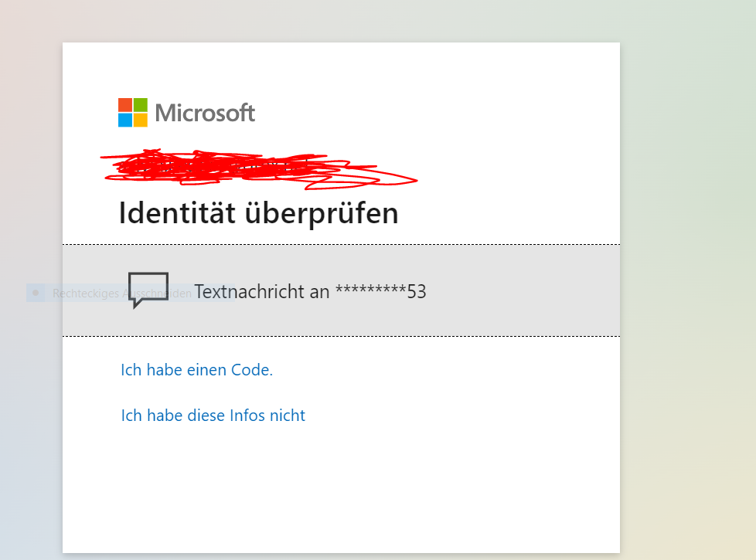This screenshot has height=560, width=756.
Task: Click the faded 'Rechteckiges Ausschneiden' overlay label
Action: tap(122, 293)
